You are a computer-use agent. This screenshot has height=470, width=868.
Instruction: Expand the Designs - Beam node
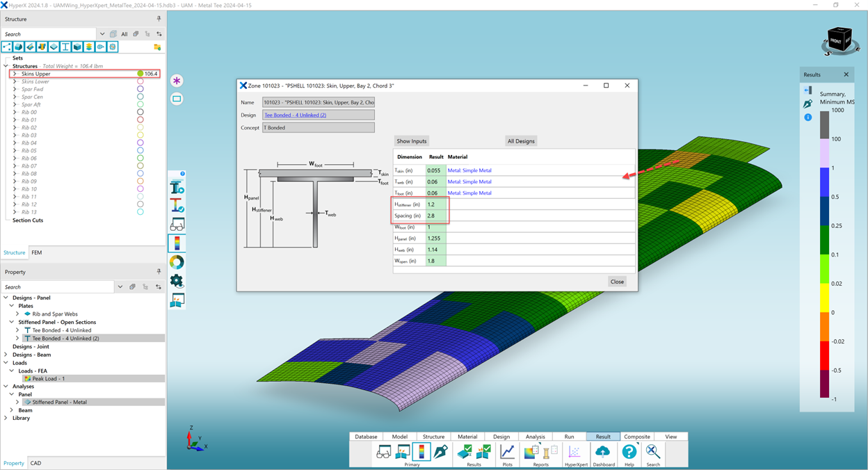point(6,355)
